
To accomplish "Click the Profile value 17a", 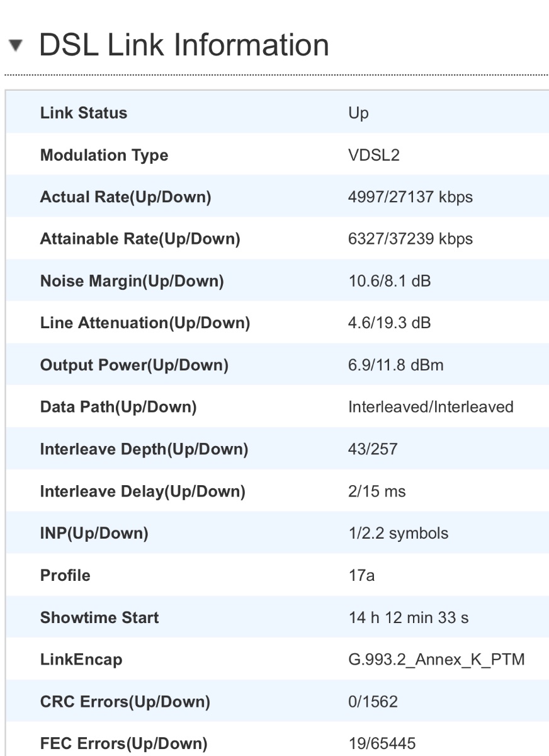I will (x=362, y=575).
